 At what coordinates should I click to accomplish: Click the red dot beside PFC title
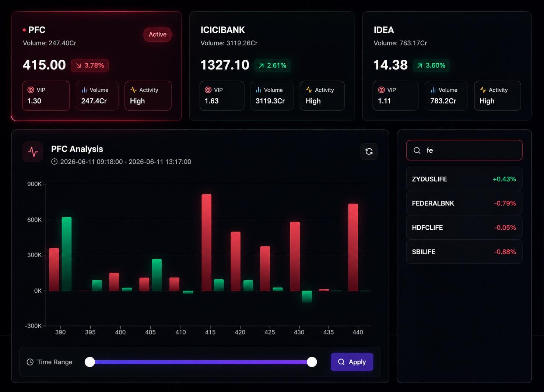click(24, 30)
